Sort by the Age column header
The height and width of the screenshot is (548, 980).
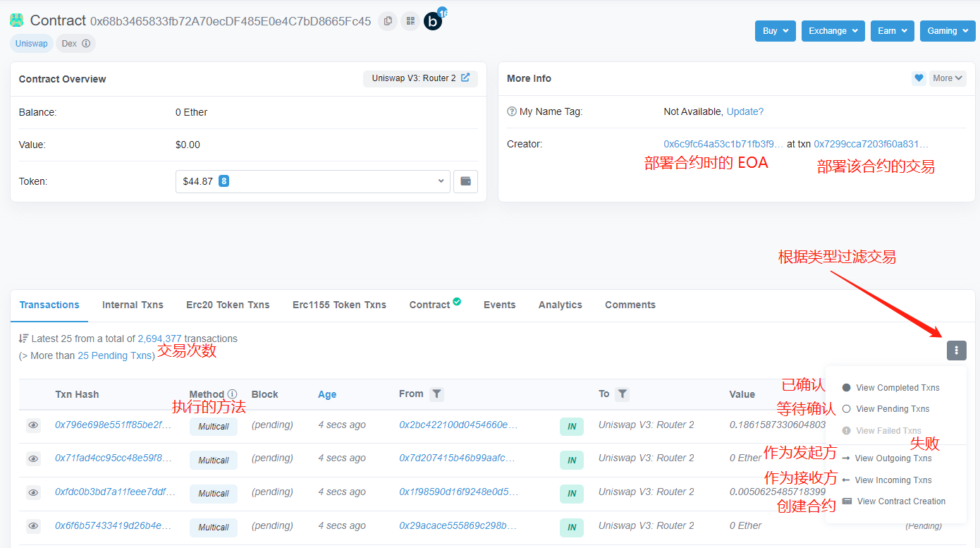pos(327,394)
